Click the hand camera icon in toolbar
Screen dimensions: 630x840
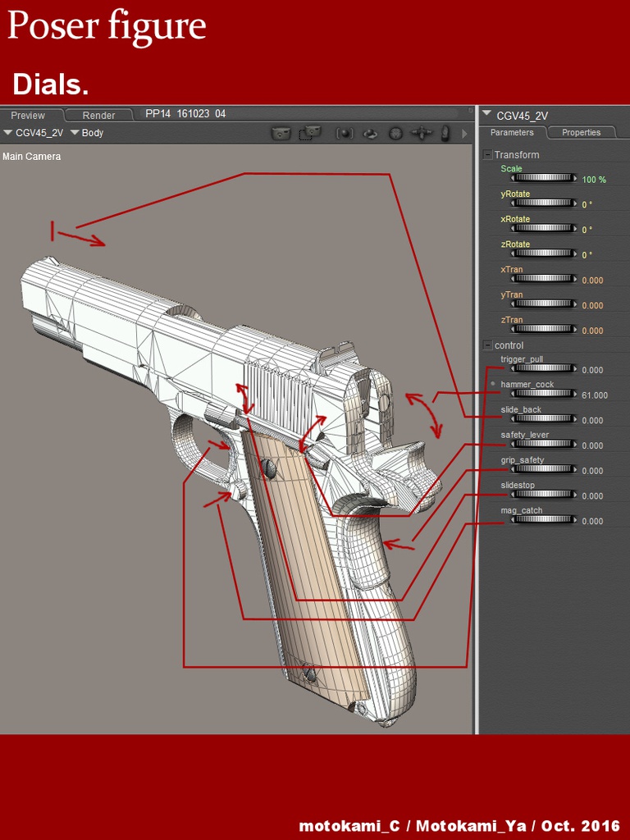pos(445,134)
